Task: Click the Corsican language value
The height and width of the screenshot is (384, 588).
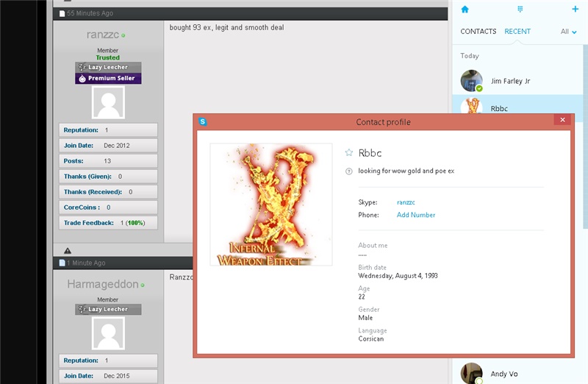Action: tap(371, 339)
